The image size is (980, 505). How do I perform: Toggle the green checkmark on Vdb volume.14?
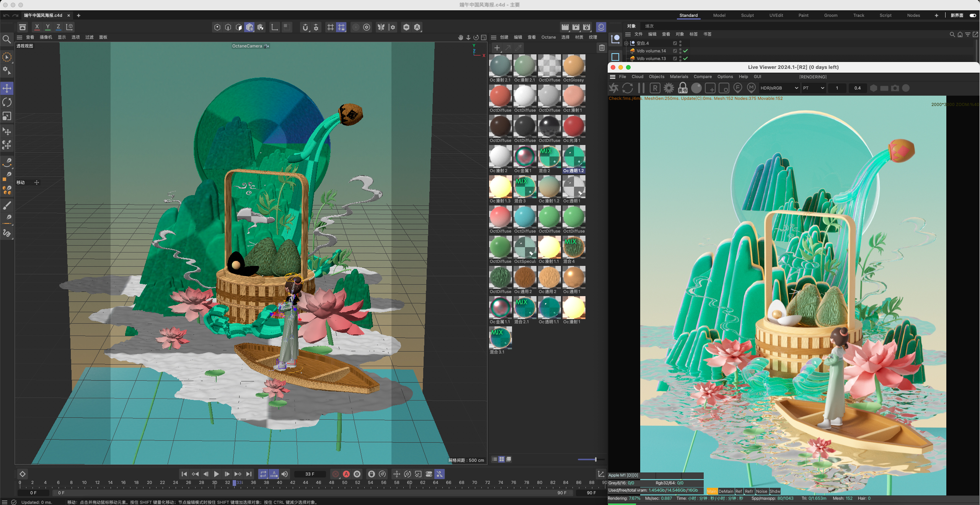[685, 51]
